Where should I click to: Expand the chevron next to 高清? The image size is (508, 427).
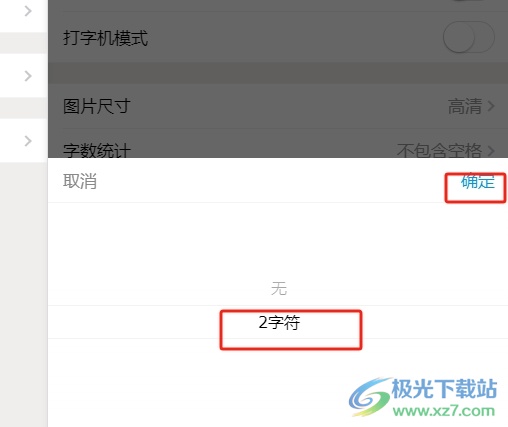491,106
